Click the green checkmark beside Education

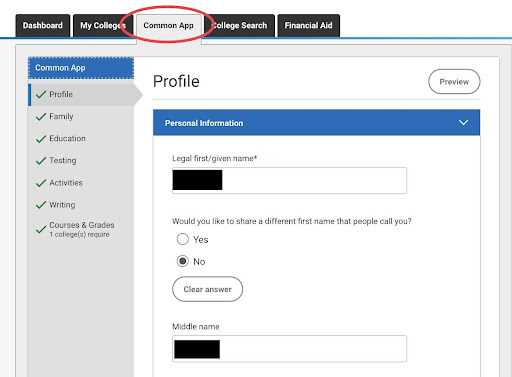point(41,139)
